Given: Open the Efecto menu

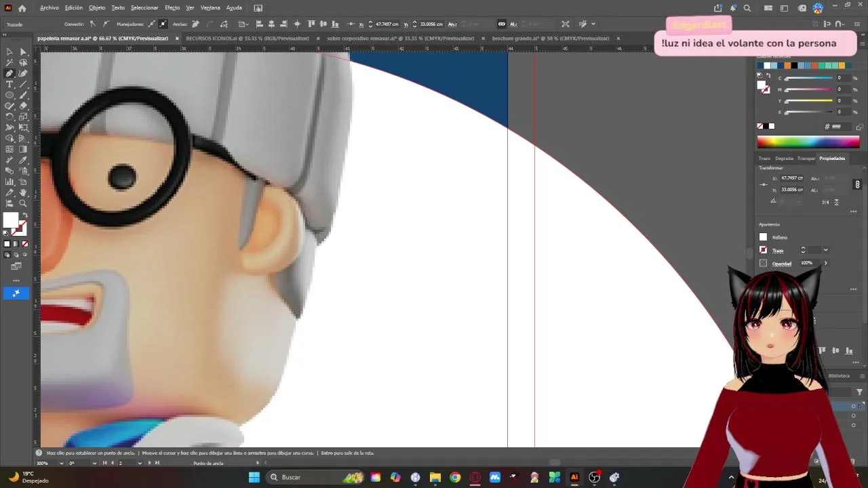Looking at the screenshot, I should (172, 7).
